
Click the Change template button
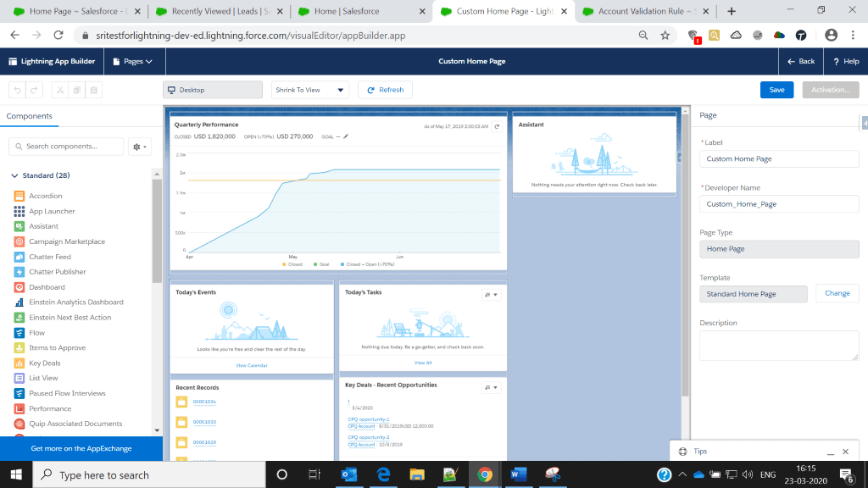pyautogui.click(x=837, y=293)
